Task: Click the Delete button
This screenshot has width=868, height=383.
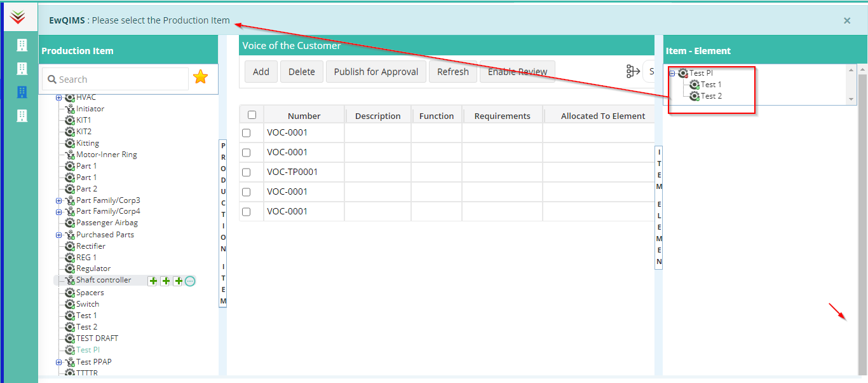Action: 302,72
